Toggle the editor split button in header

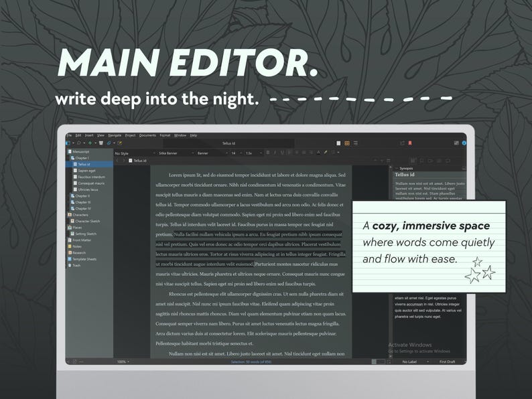point(389,161)
